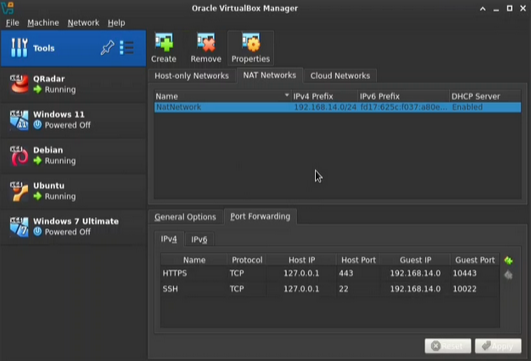The height and width of the screenshot is (361, 531).
Task: Click the DHCP Server column header
Action: click(x=485, y=96)
